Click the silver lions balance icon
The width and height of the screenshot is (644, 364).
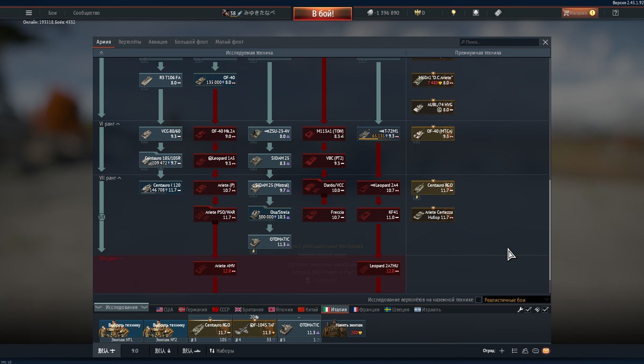pyautogui.click(x=370, y=13)
